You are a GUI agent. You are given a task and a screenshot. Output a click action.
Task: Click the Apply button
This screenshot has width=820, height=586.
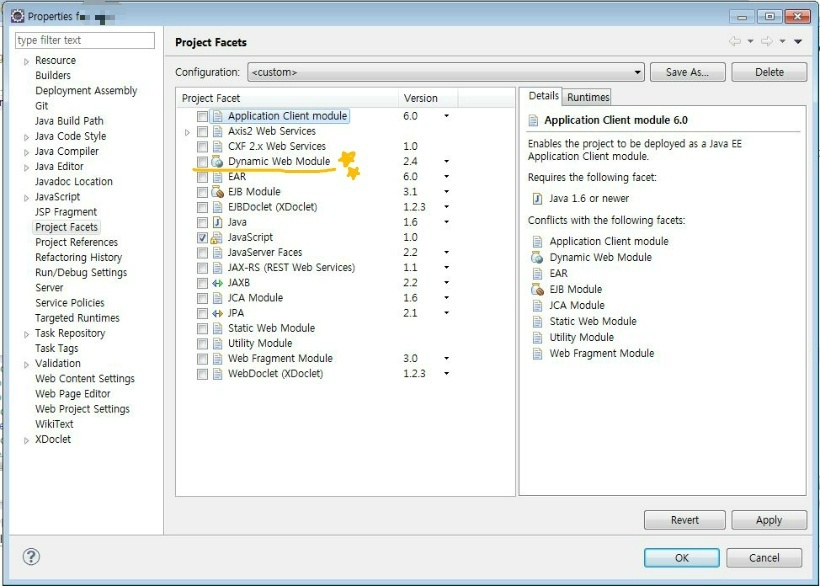[769, 520]
